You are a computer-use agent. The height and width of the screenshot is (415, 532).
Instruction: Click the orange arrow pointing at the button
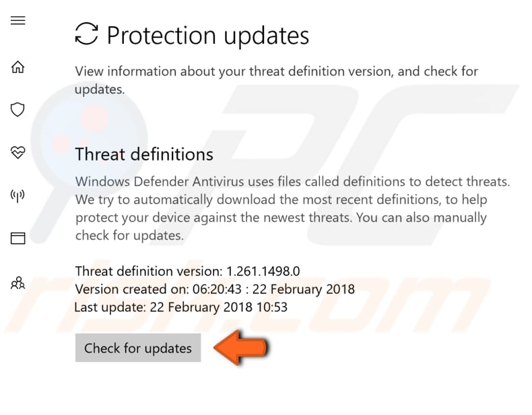point(241,348)
